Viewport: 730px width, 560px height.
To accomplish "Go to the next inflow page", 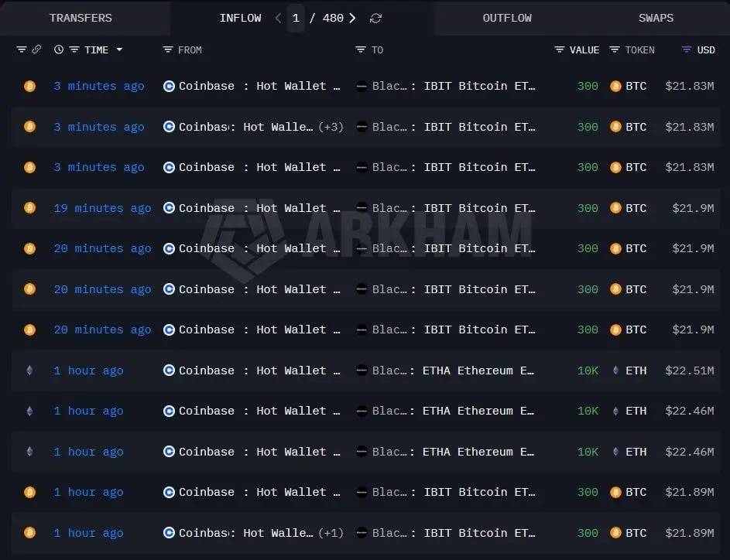I will [x=352, y=18].
